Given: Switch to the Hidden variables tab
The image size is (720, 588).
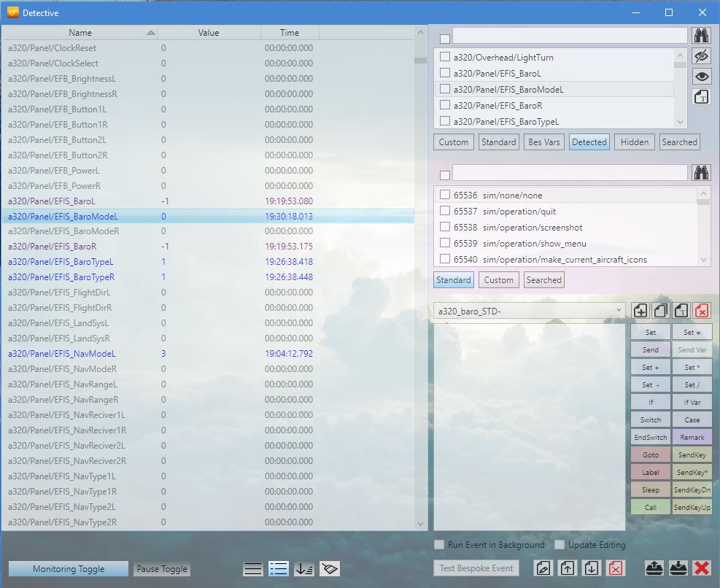Looking at the screenshot, I should click(x=634, y=142).
